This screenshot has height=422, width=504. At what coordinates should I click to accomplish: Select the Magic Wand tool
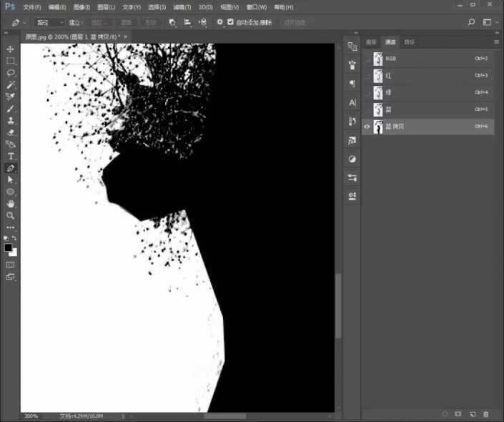(x=11, y=84)
